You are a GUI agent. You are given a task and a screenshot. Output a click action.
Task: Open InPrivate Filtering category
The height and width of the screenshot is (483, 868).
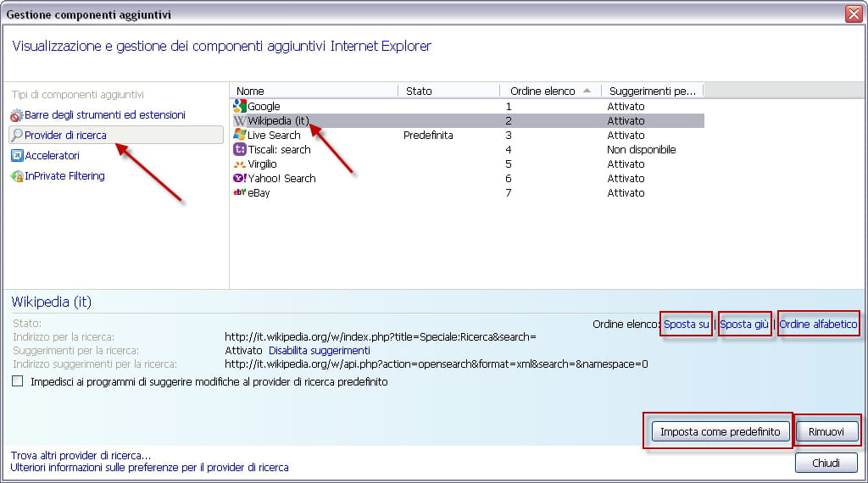tap(64, 176)
